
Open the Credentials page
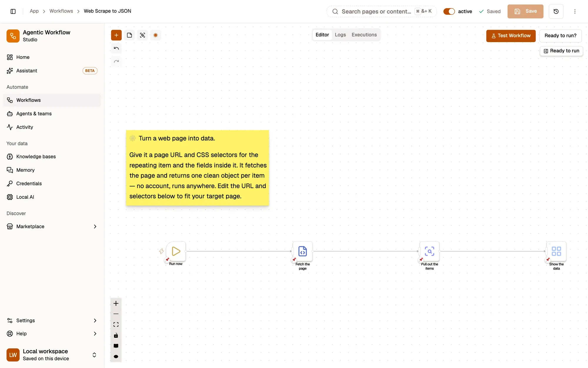(x=52, y=183)
